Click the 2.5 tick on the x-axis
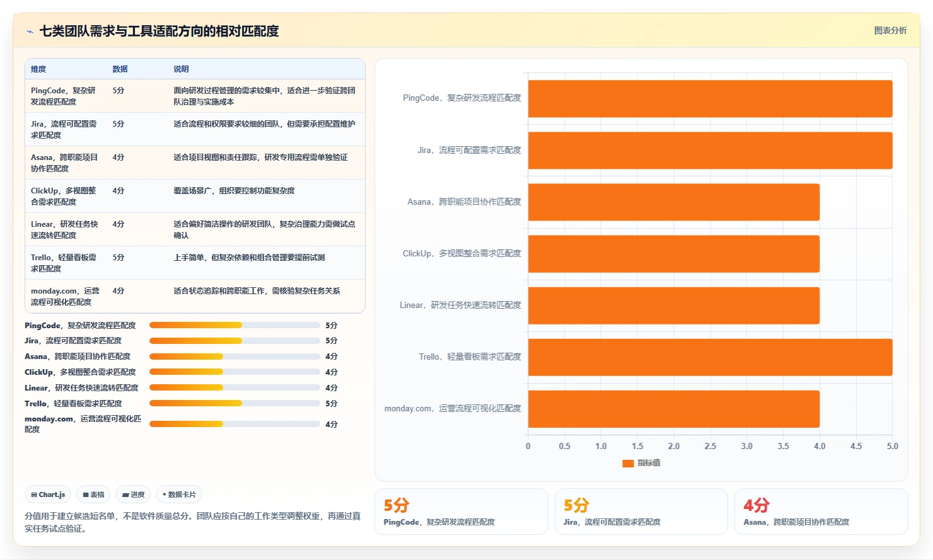This screenshot has height=560, width=933. (x=710, y=446)
